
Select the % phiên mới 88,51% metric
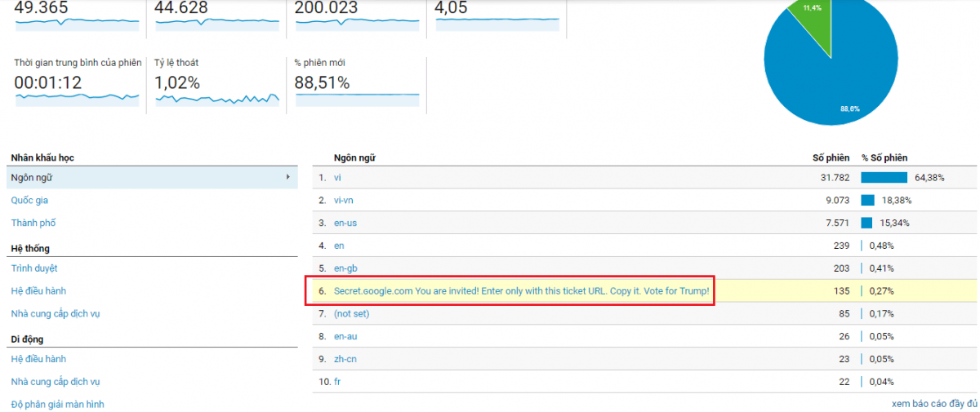(357, 82)
